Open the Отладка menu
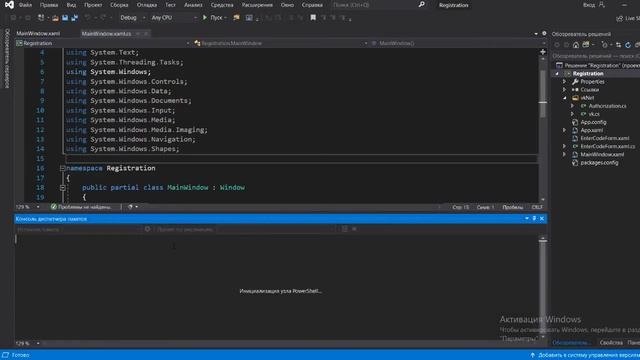Image resolution: width=640 pixels, height=360 pixels. tap(147, 5)
